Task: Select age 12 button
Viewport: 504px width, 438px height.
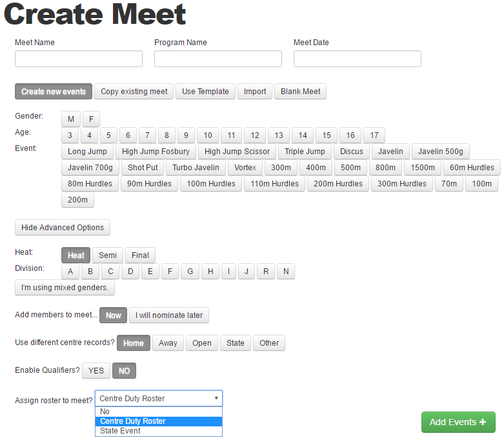Action: 255,135
